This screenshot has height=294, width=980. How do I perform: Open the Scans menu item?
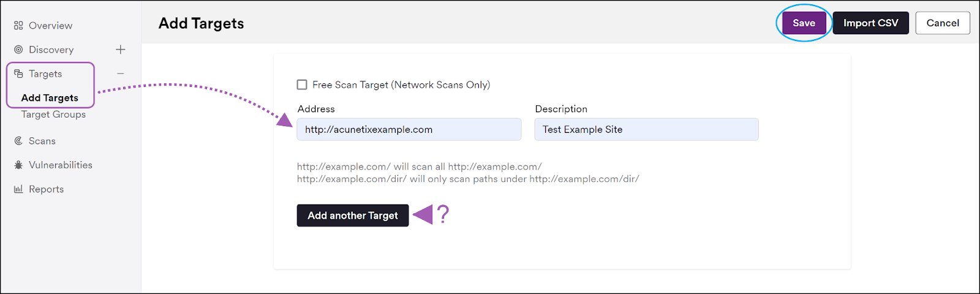click(42, 141)
